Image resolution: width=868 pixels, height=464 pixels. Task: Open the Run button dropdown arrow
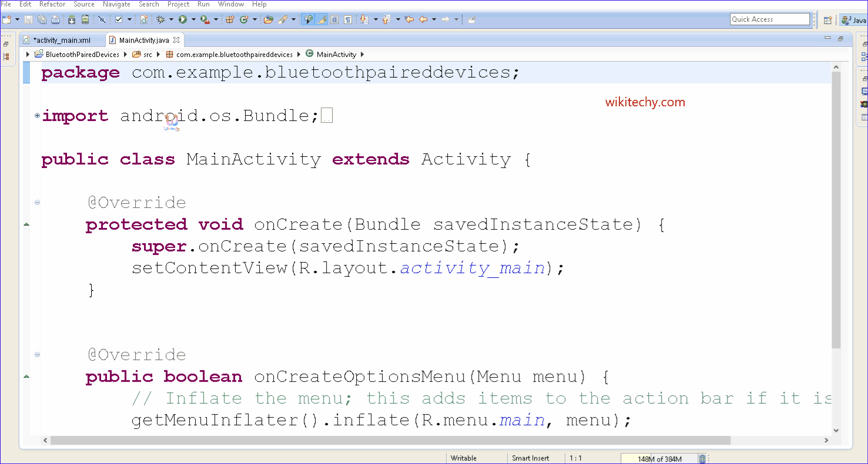pyautogui.click(x=192, y=19)
